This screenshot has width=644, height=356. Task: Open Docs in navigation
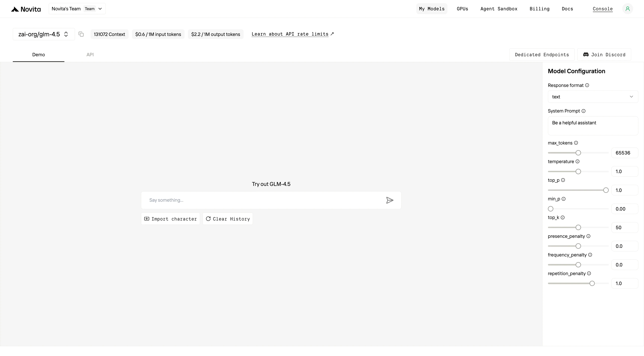pyautogui.click(x=568, y=9)
